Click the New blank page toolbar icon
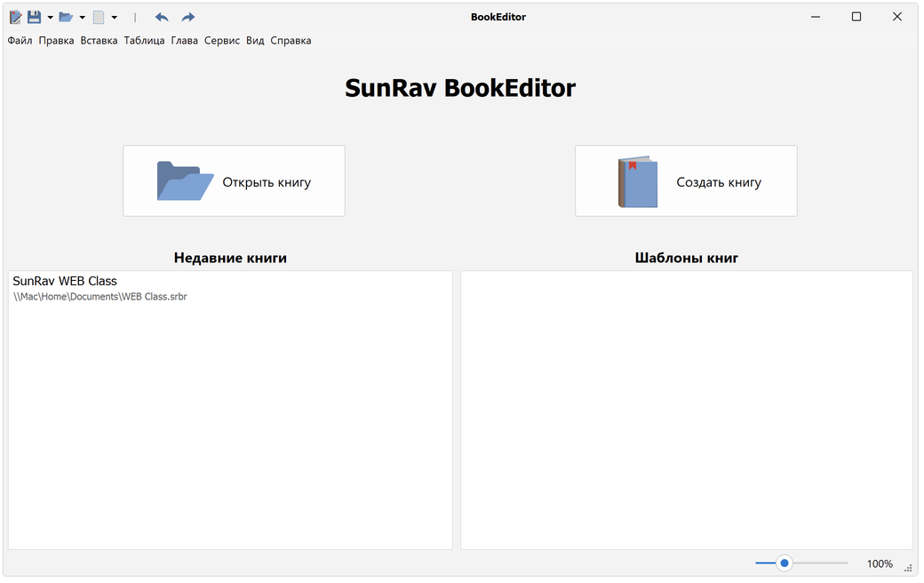Image resolution: width=924 pixels, height=583 pixels. [x=99, y=17]
